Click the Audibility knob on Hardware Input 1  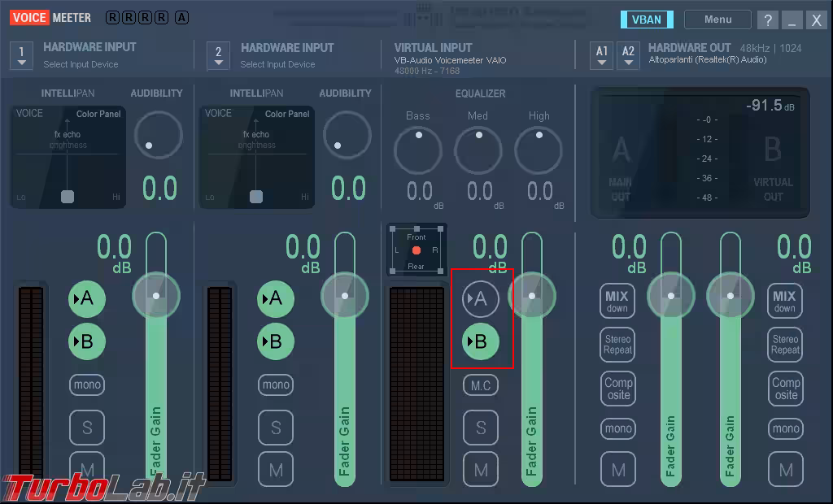[157, 135]
